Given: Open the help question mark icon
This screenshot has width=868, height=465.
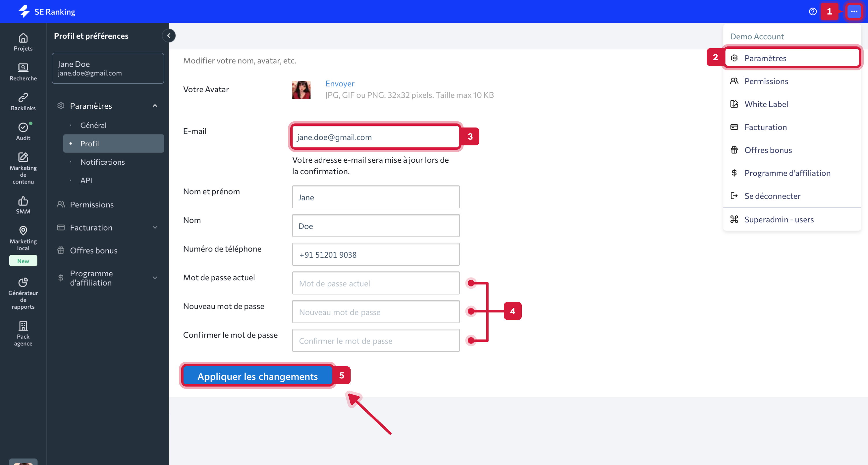Looking at the screenshot, I should tap(812, 12).
